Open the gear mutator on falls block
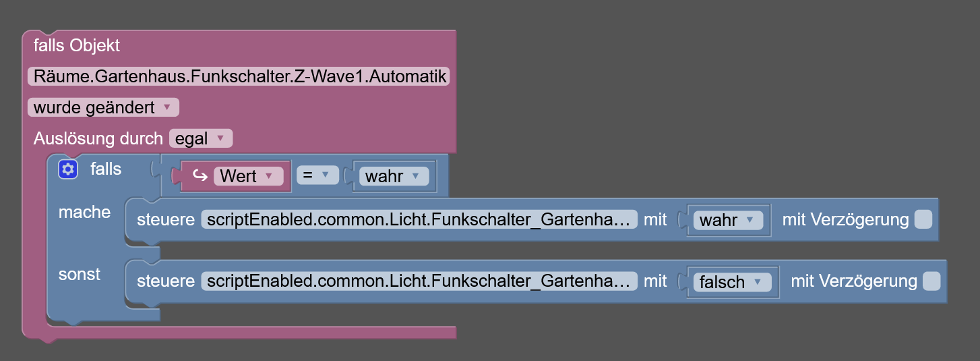 (x=68, y=169)
